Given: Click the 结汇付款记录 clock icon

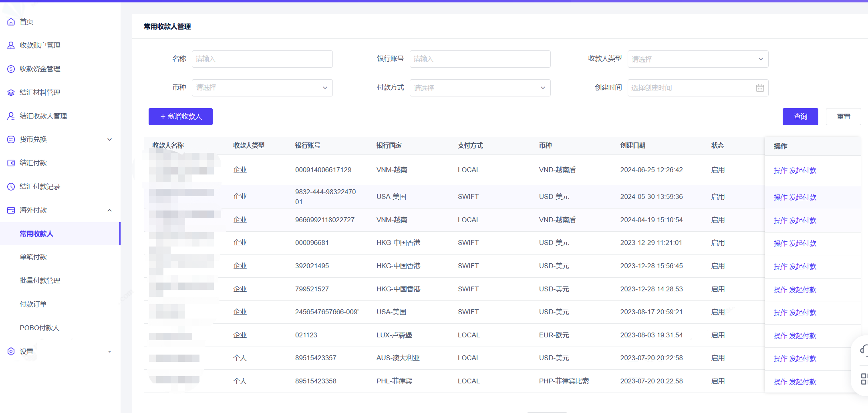Looking at the screenshot, I should [x=11, y=186].
